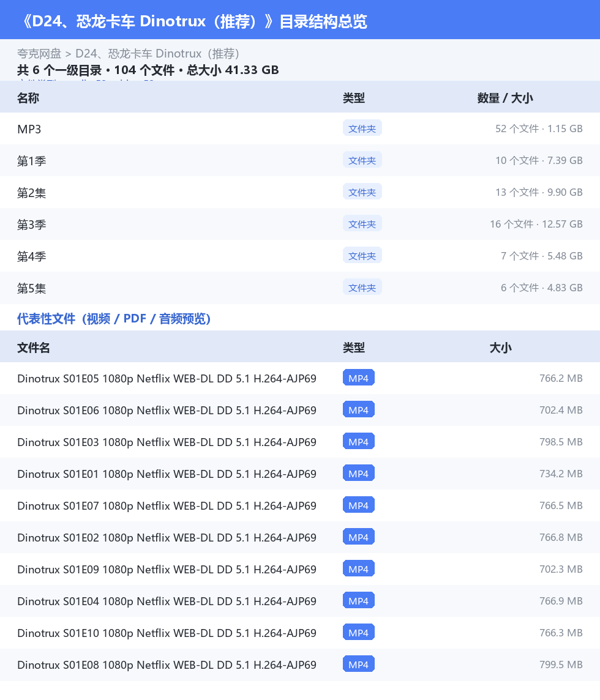Click the 代表性文件 section heading
600x700 pixels.
coord(114,319)
